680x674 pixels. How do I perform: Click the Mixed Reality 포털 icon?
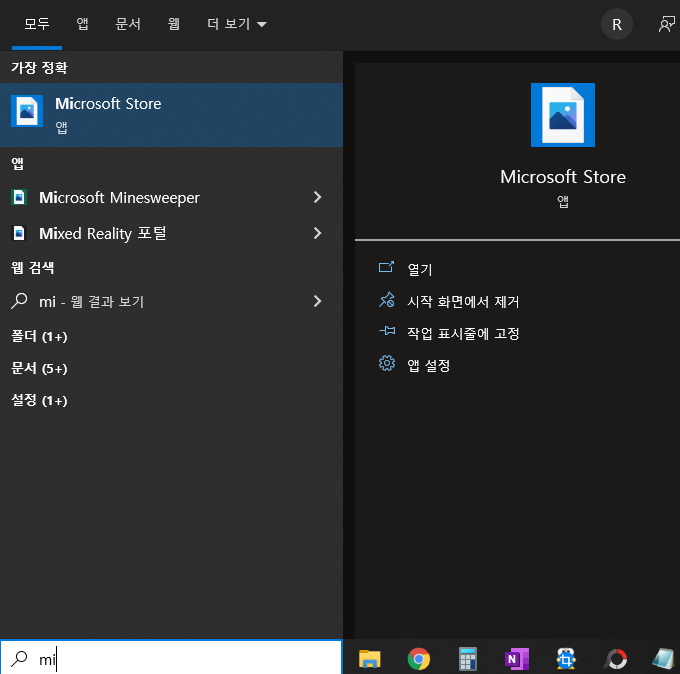click(19, 233)
